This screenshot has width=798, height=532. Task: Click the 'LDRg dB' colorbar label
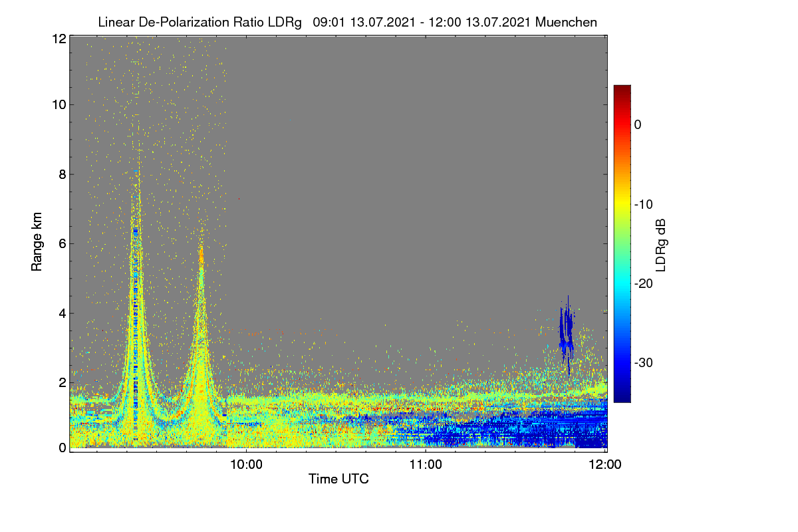660,246
